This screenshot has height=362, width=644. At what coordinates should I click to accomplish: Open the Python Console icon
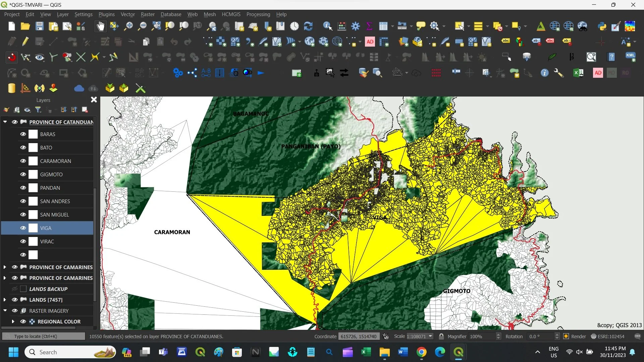pyautogui.click(x=602, y=26)
